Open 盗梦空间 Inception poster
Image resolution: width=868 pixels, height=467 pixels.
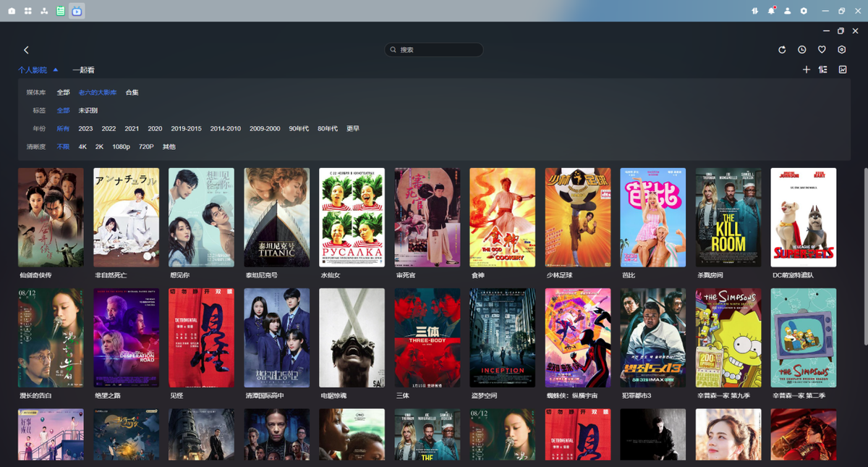pos(503,338)
